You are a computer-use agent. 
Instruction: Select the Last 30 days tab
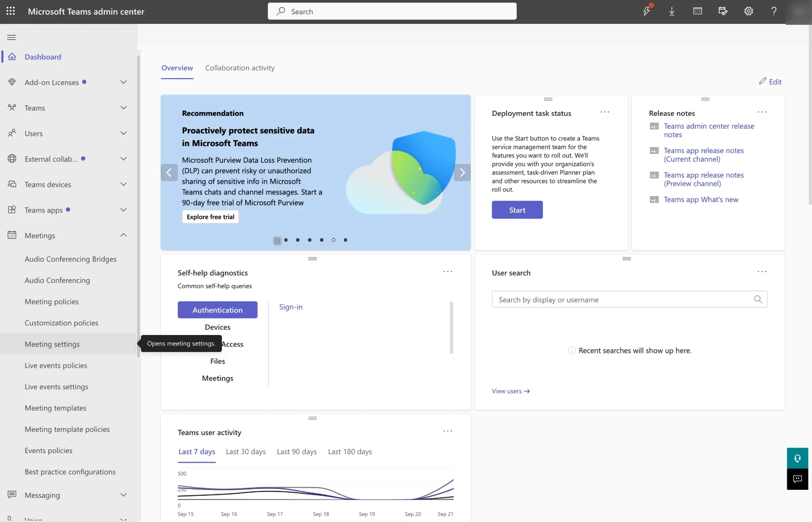click(x=246, y=452)
